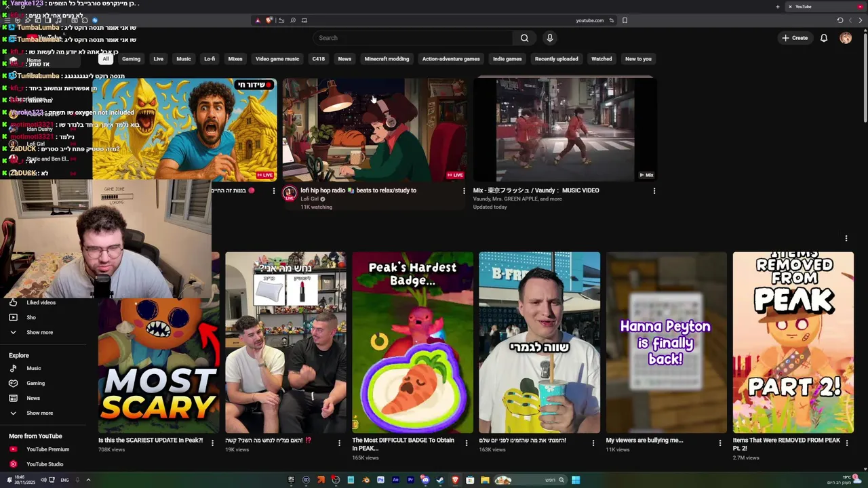Expand the system tray hidden icons chevron
The height and width of the screenshot is (488, 868).
88,480
